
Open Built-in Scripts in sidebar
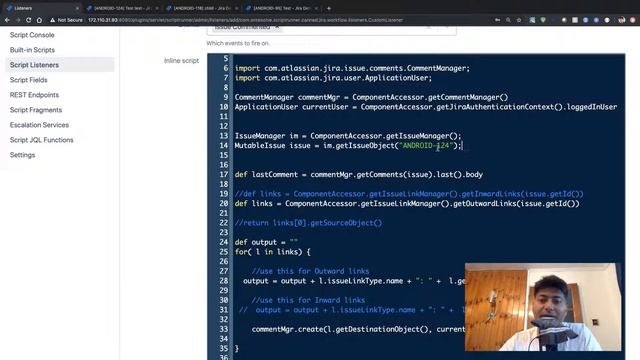coord(32,50)
